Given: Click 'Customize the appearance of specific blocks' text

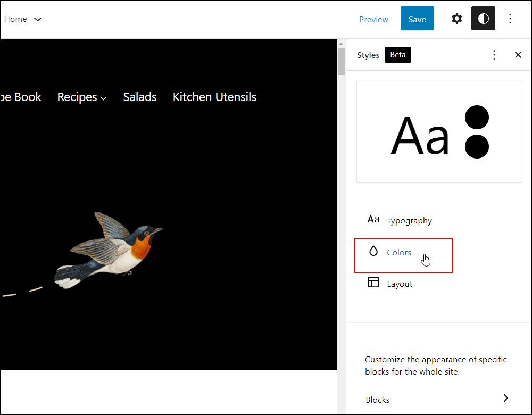Looking at the screenshot, I should tap(436, 366).
